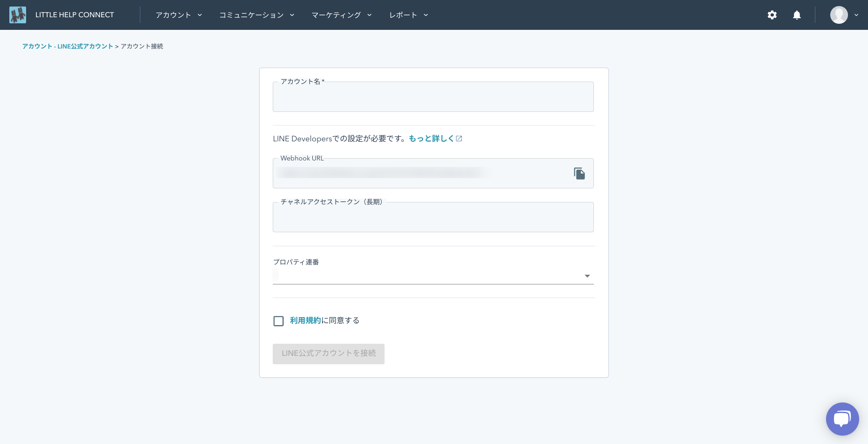Open the アカウント menu
Screen dimensions: 868x444
tap(179, 15)
